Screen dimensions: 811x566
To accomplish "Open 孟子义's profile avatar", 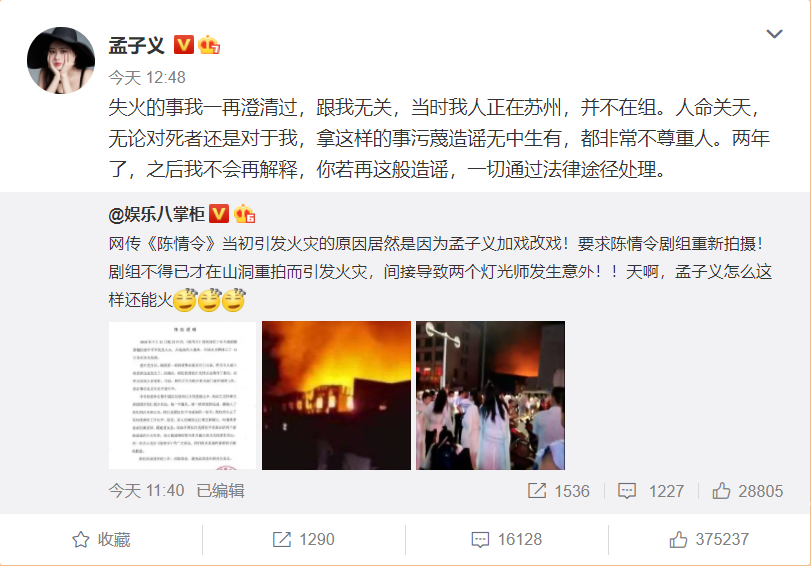I will [x=61, y=61].
